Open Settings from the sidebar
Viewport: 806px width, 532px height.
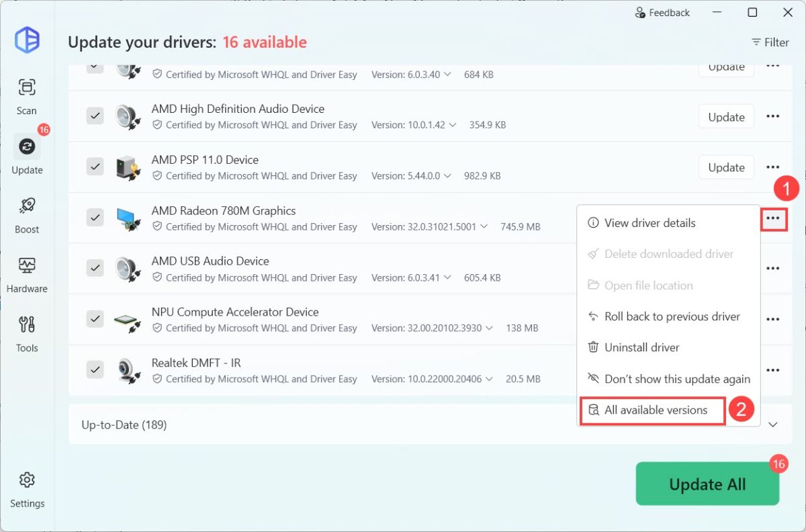(x=27, y=488)
